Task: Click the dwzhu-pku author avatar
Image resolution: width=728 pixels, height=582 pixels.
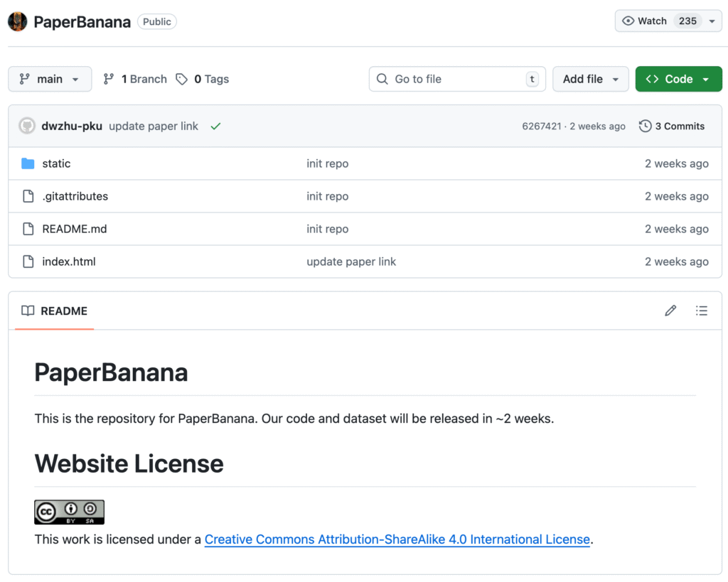Action: 27,126
